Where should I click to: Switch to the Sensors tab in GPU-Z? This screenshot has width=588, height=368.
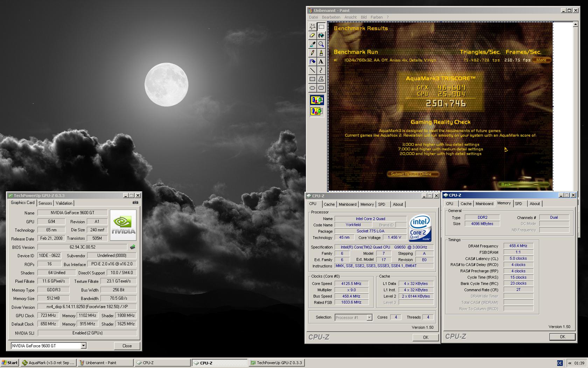[x=45, y=203]
